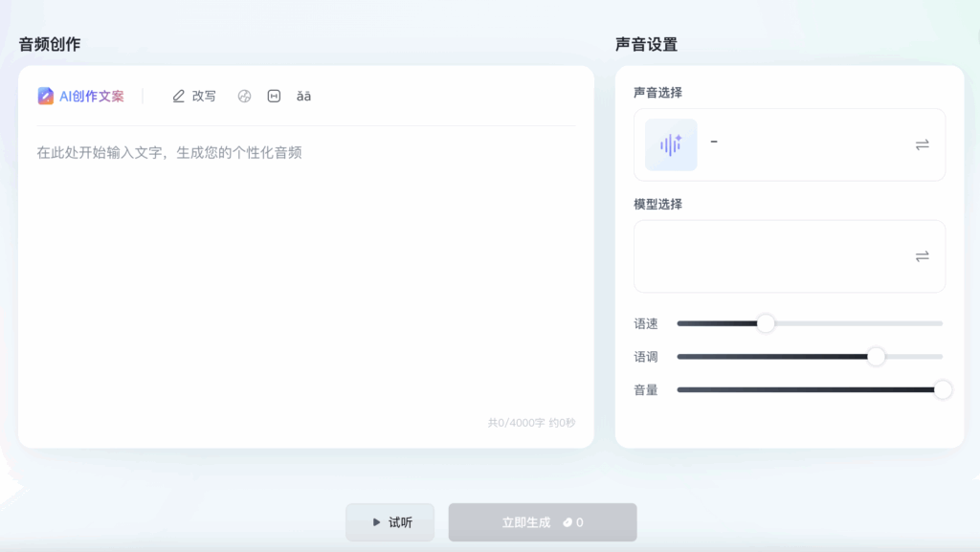Click the 音量 volume slider handle
The height and width of the screenshot is (552, 980).
[x=943, y=389]
